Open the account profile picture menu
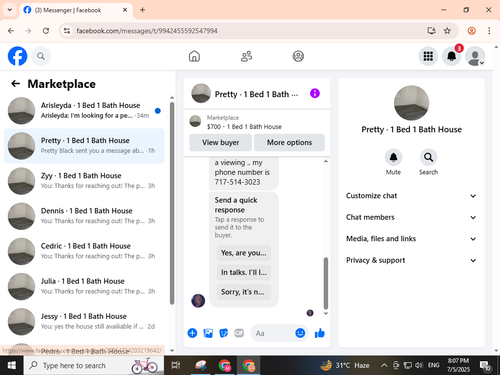500x375 pixels. (x=475, y=56)
